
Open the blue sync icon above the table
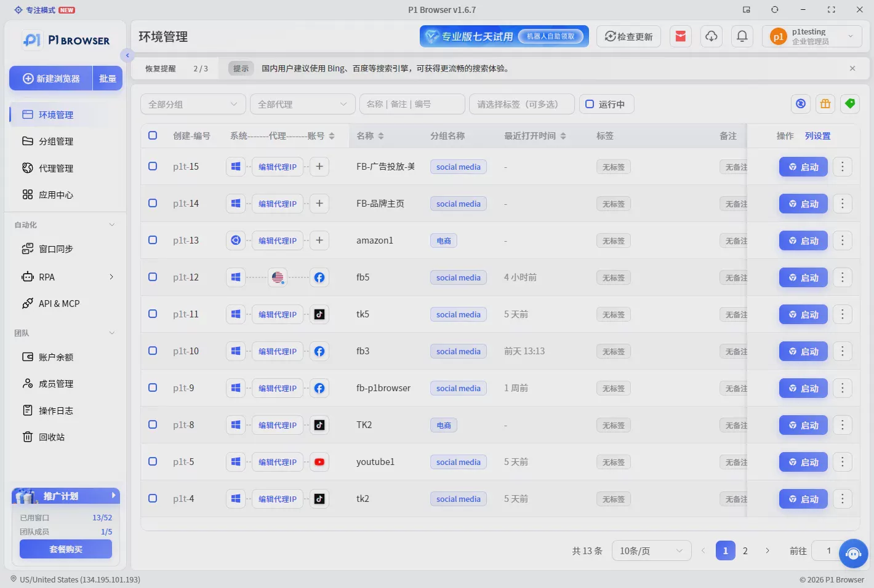pos(801,104)
